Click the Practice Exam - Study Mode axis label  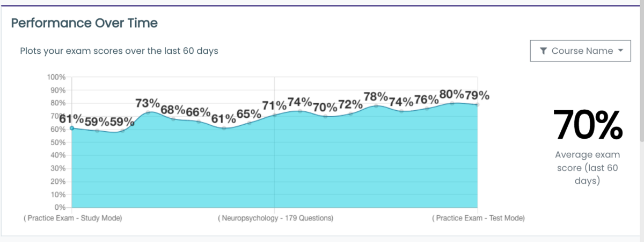[72, 218]
